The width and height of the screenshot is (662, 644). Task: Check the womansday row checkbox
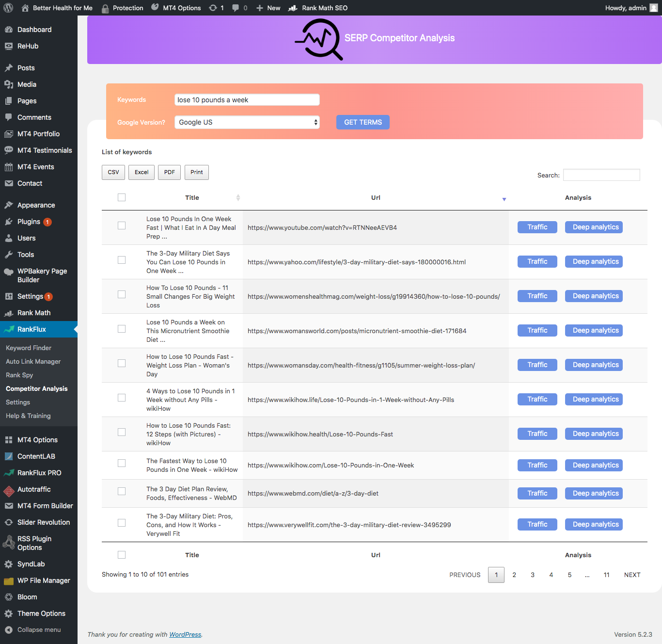click(x=122, y=363)
